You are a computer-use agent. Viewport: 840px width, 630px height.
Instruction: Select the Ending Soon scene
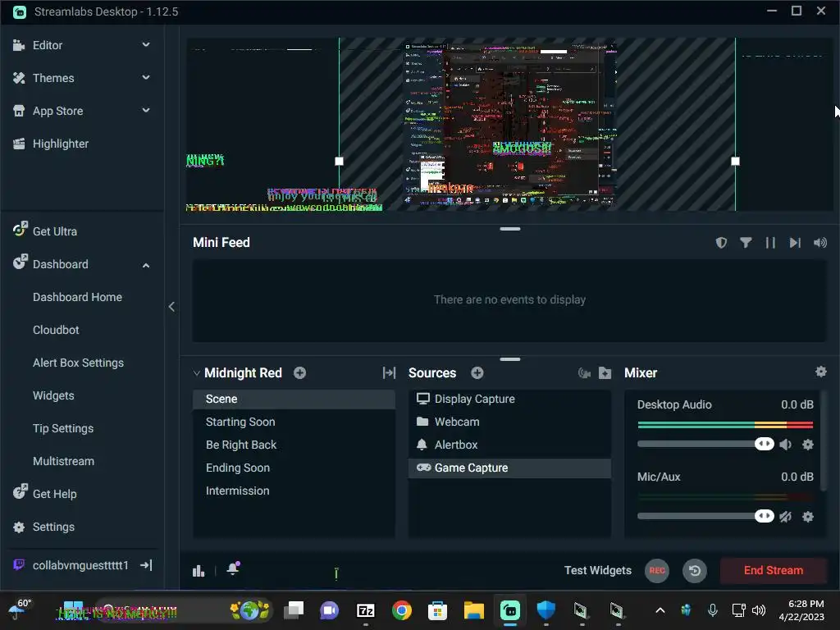click(x=294, y=468)
